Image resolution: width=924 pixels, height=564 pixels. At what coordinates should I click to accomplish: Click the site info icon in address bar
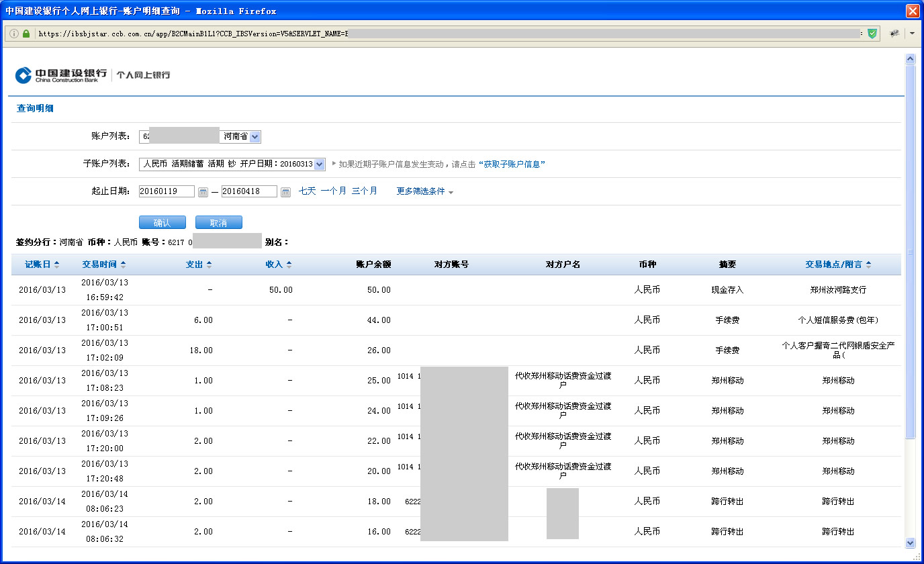pos(13,33)
